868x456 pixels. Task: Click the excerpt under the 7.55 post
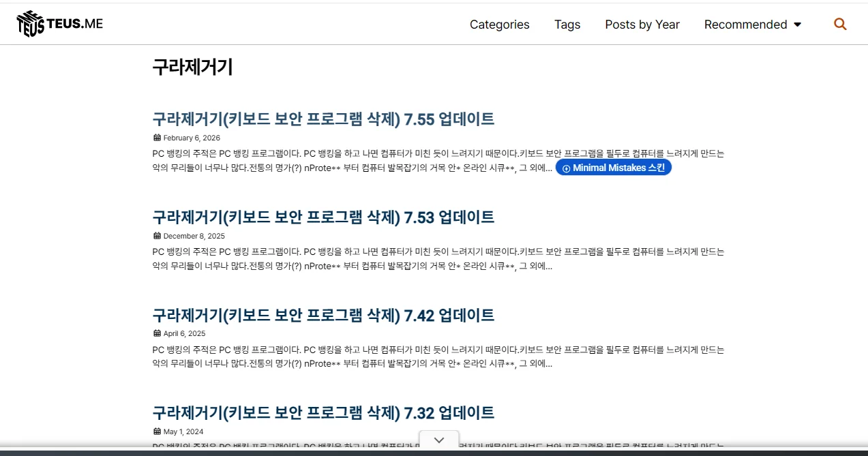click(x=438, y=161)
